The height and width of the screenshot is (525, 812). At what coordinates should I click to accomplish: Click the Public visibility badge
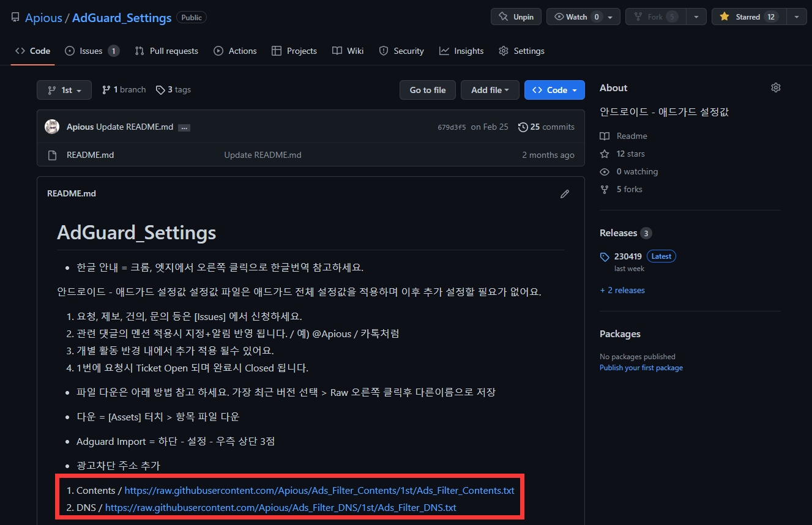(x=192, y=18)
